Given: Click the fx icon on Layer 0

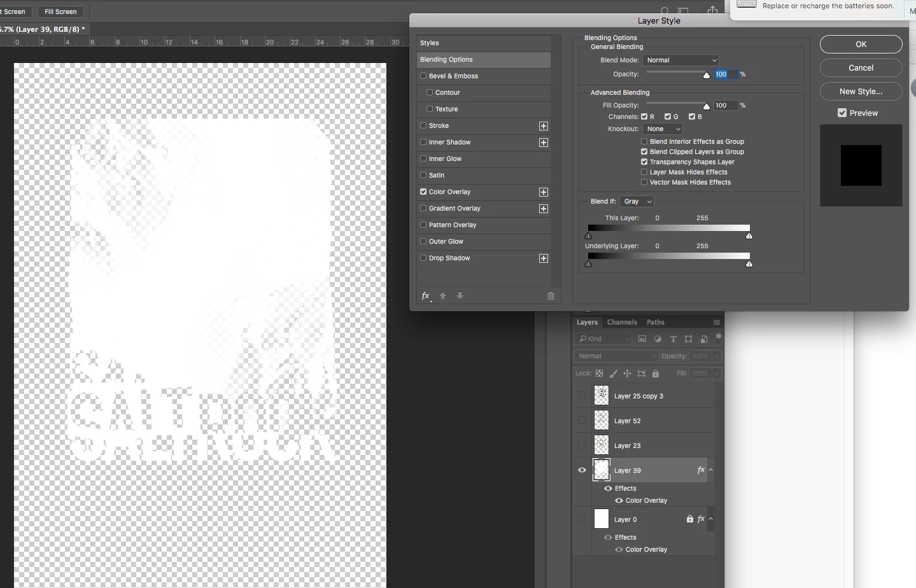Looking at the screenshot, I should tap(701, 519).
